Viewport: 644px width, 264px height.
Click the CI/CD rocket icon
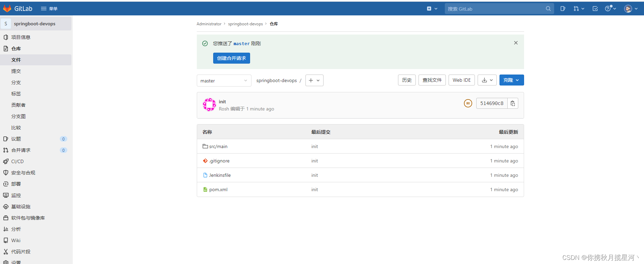(x=6, y=161)
